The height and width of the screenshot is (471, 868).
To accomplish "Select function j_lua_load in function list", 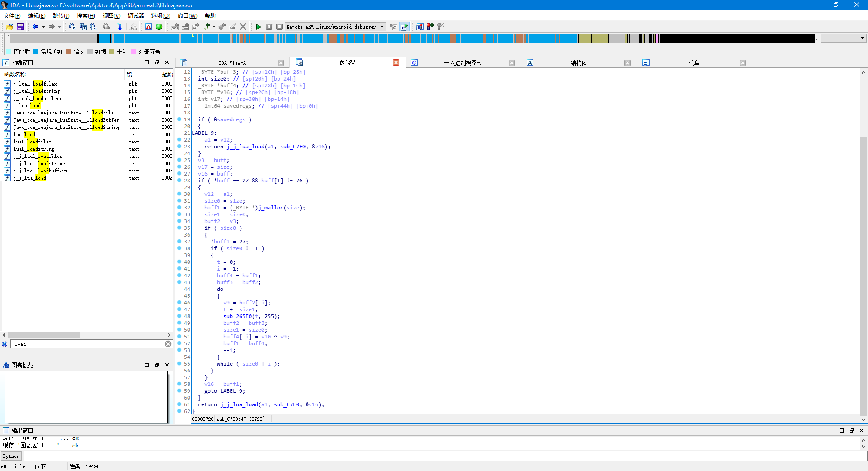I will coord(27,105).
